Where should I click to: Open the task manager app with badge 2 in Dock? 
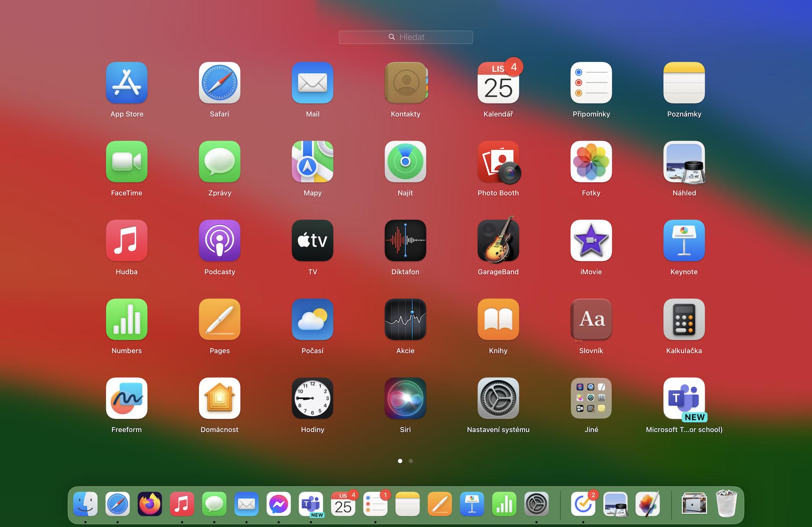point(583,504)
